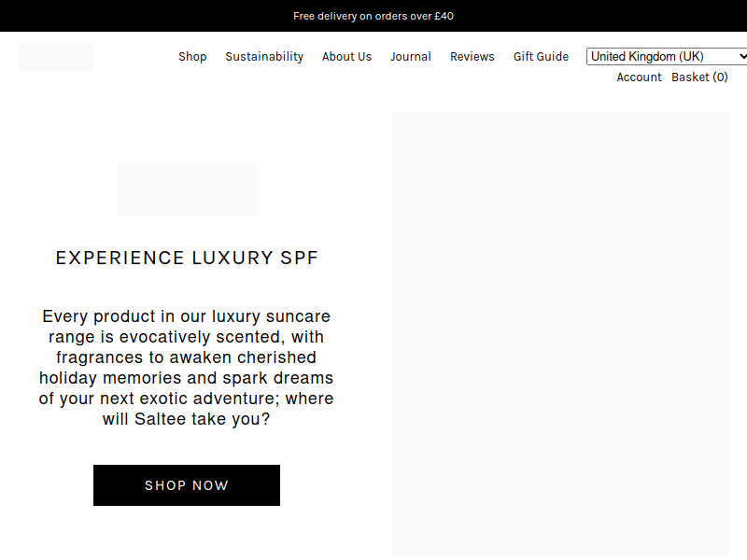Click the free delivery announcement banner

373,16
